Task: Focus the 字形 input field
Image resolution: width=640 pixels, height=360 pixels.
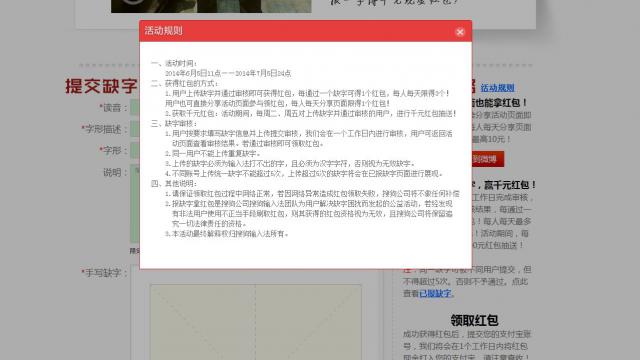Action: click(135, 150)
